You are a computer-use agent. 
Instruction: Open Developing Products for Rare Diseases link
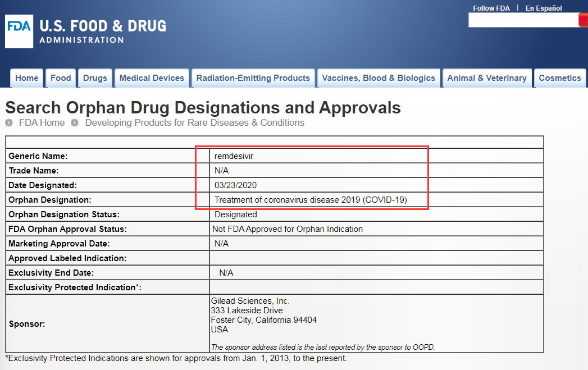pyautogui.click(x=195, y=122)
